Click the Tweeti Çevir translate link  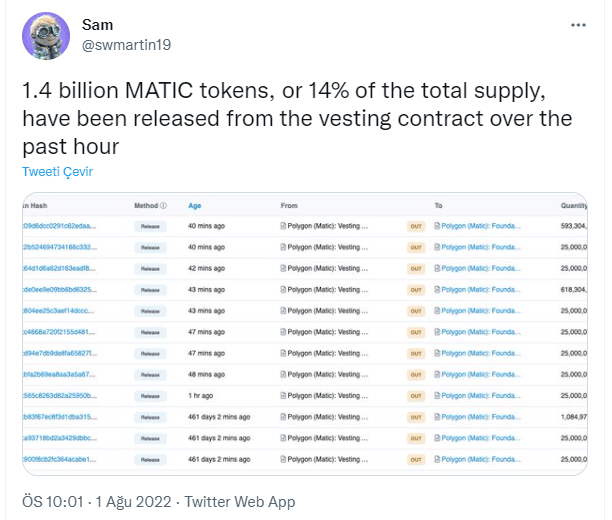pos(57,171)
